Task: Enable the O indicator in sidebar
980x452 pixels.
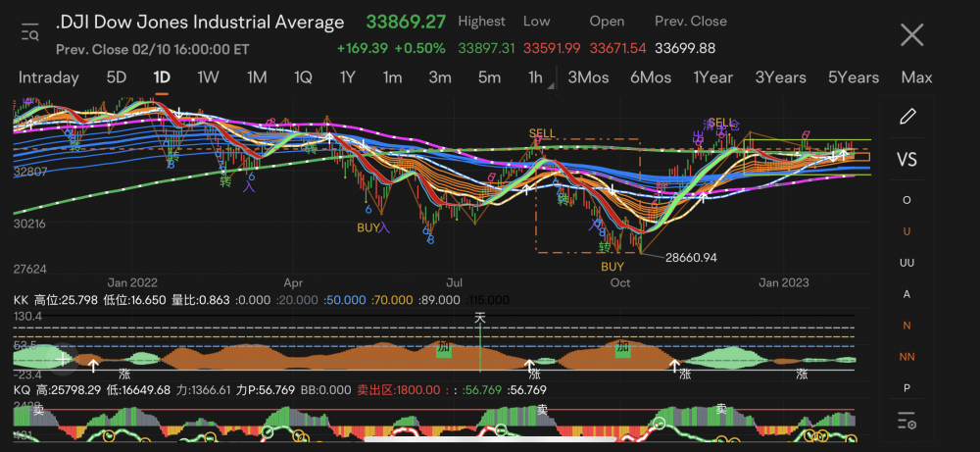Action: click(907, 200)
